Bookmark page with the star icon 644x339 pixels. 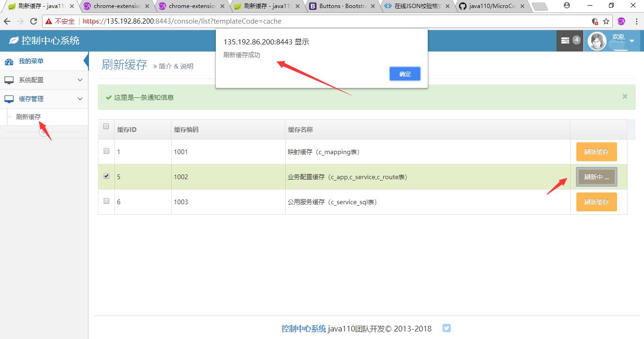pyautogui.click(x=606, y=21)
